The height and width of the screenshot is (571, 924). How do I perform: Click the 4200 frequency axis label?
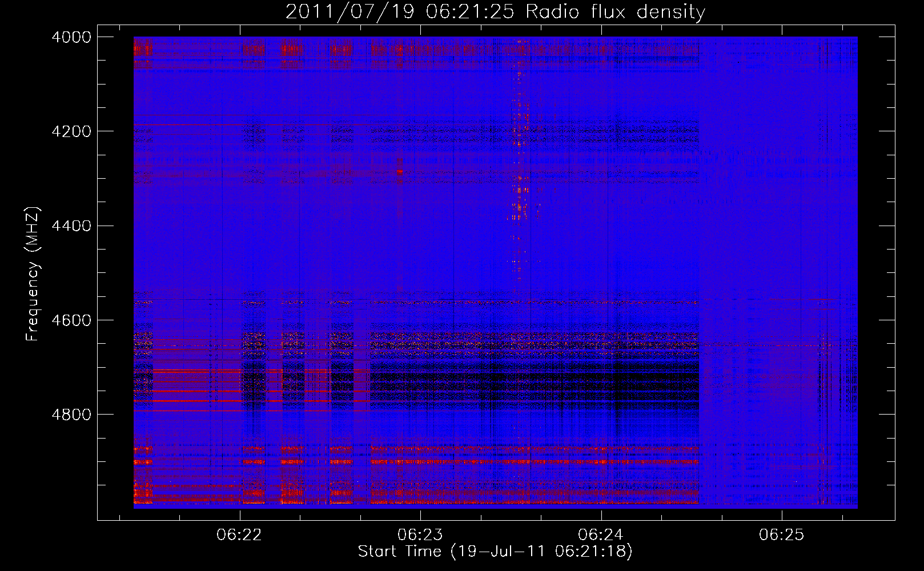pyautogui.click(x=71, y=131)
